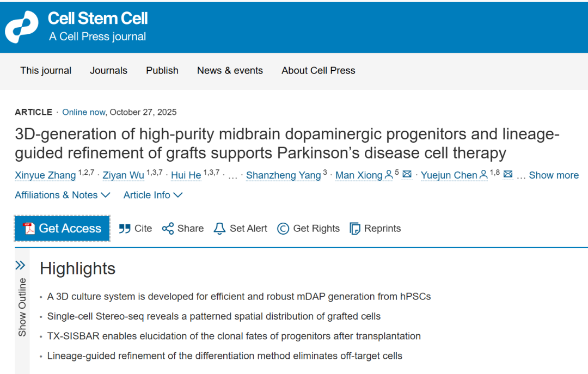The height and width of the screenshot is (374, 588).
Task: Open the About Cell Press menu
Action: point(318,71)
